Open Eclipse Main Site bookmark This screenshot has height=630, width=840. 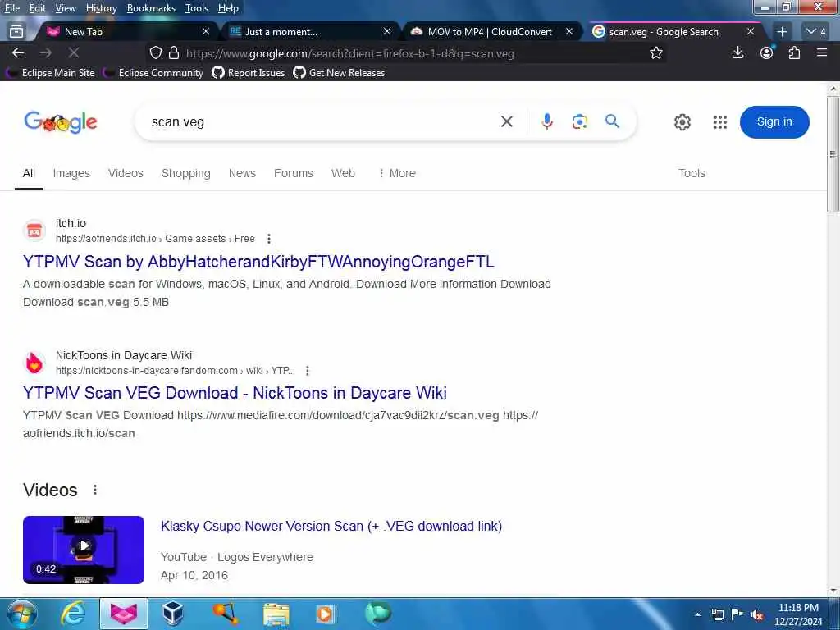(52, 73)
